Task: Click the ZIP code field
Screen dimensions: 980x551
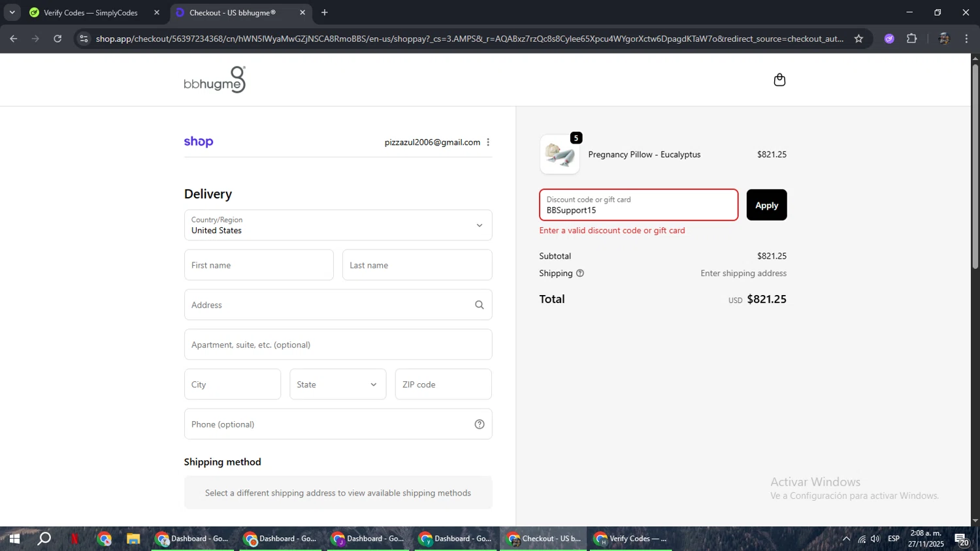Action: (443, 385)
